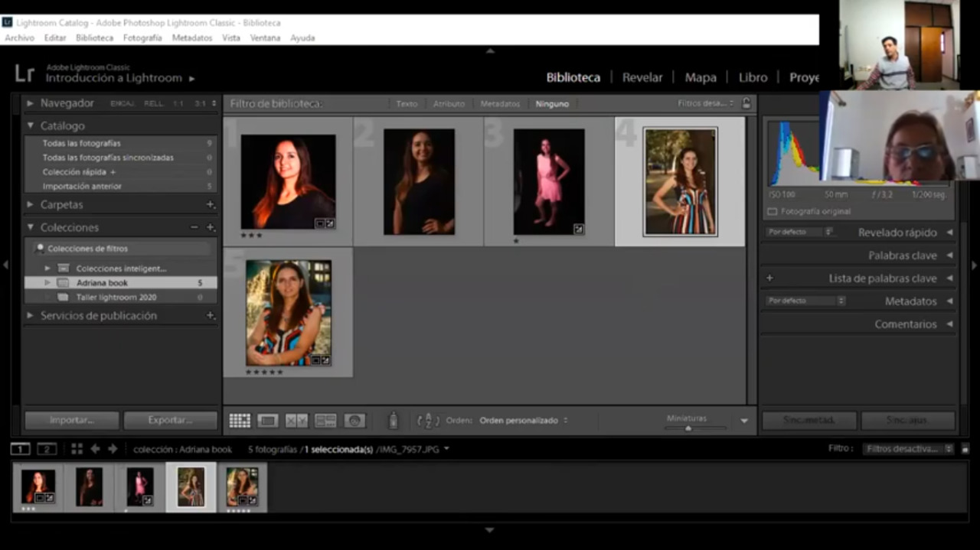Open the Metadatos menu in menu bar

point(192,37)
